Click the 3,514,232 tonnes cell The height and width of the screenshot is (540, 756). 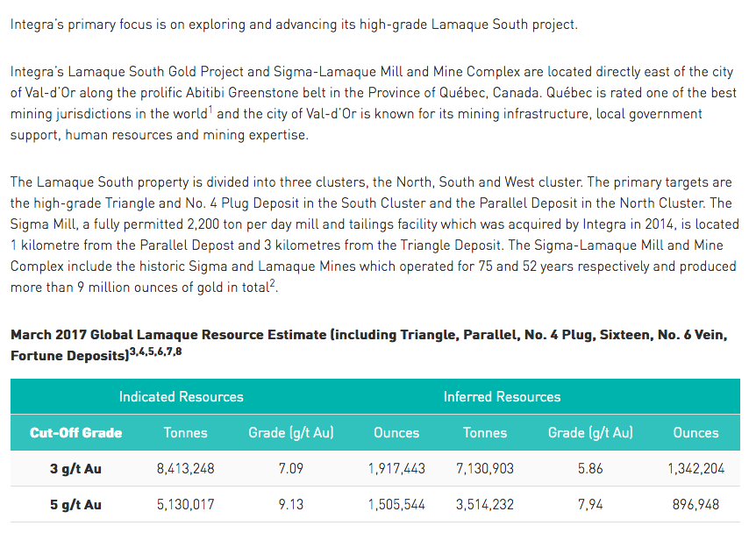(x=485, y=505)
